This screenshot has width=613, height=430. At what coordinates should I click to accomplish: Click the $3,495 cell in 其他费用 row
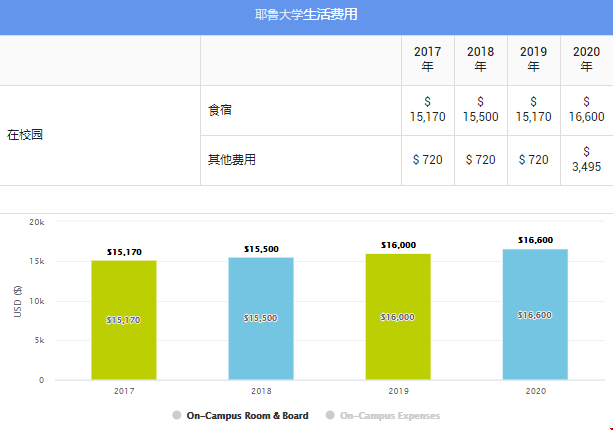pyautogui.click(x=586, y=159)
